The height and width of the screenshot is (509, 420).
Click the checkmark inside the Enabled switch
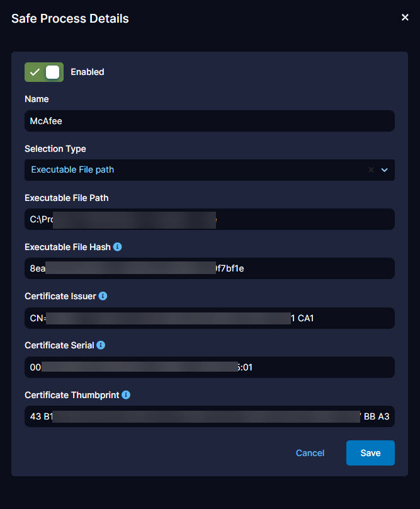point(35,72)
